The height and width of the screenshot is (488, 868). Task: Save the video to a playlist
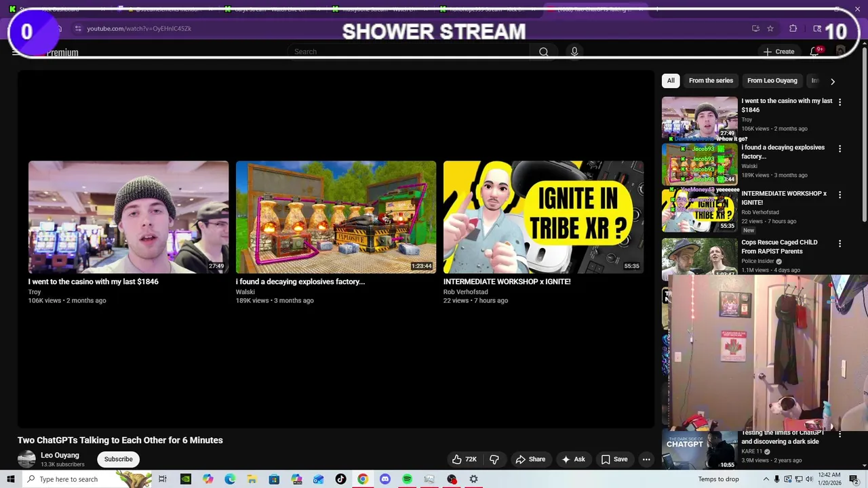[614, 459]
